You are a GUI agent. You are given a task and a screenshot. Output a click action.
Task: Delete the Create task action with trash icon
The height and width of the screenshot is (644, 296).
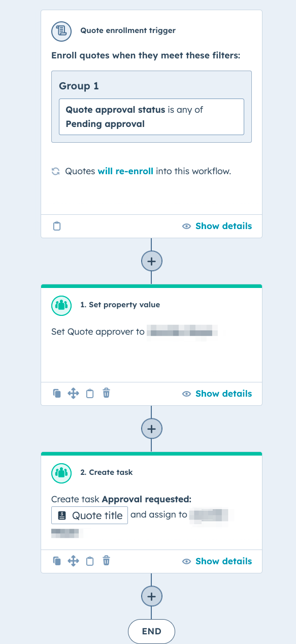point(106,561)
